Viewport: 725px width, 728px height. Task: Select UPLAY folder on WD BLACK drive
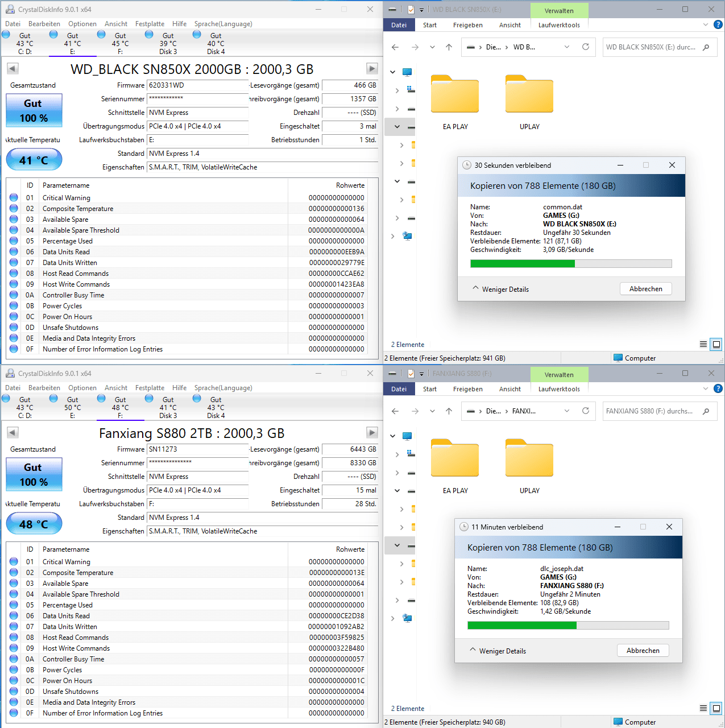[x=529, y=102]
